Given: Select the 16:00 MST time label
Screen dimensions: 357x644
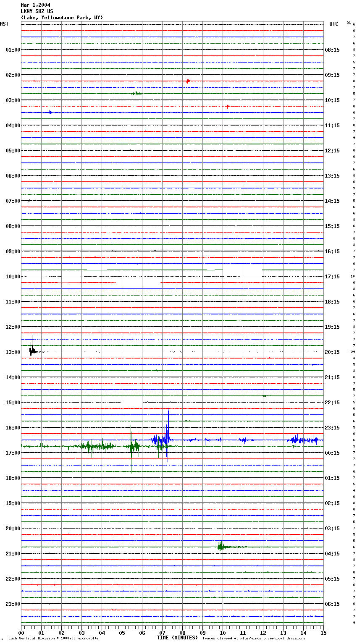Looking at the screenshot, I should pyautogui.click(x=13, y=427).
